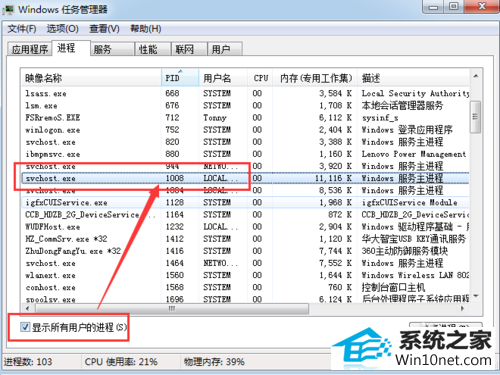
Task: Select the lsass.exe process row
Action: (245, 93)
